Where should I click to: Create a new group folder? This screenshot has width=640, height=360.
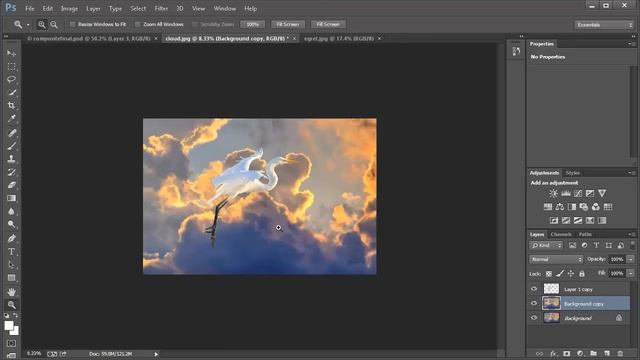click(x=593, y=353)
